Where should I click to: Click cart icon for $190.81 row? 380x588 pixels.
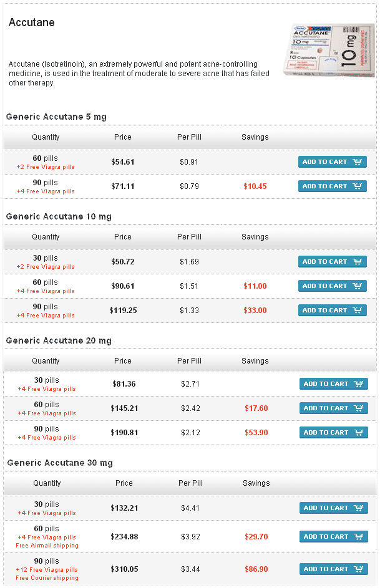[x=333, y=433]
